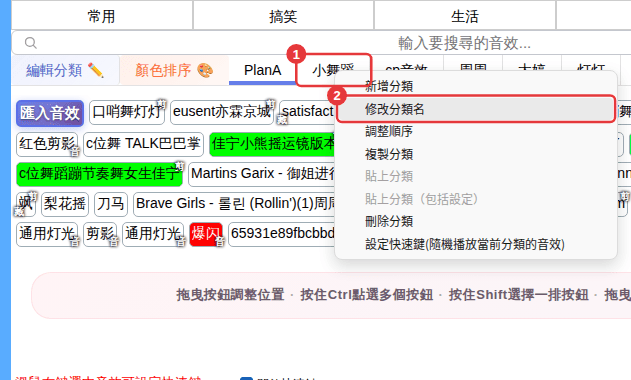Play the 刀马 sound button

(x=111, y=204)
